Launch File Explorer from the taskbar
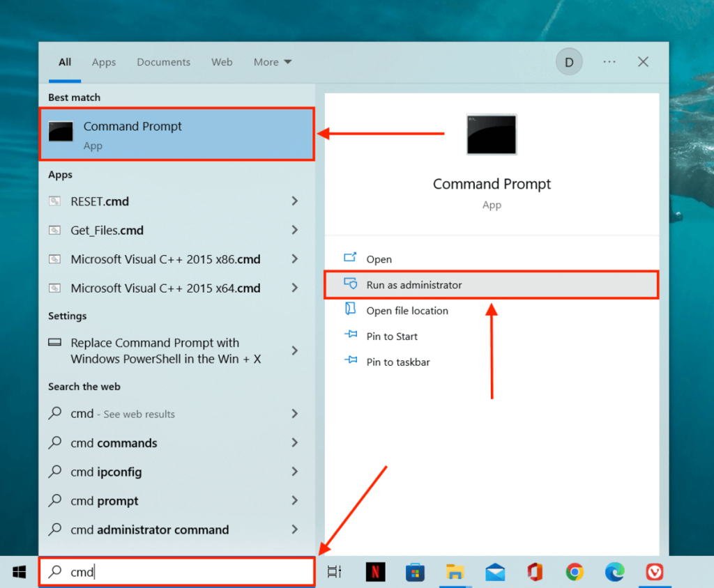The height and width of the screenshot is (588, 714). (x=455, y=572)
